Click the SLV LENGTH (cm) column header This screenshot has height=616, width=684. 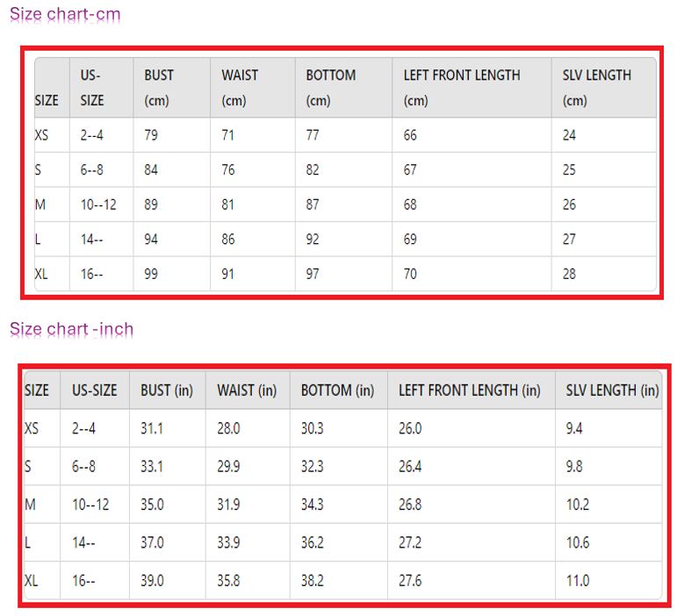click(x=596, y=88)
